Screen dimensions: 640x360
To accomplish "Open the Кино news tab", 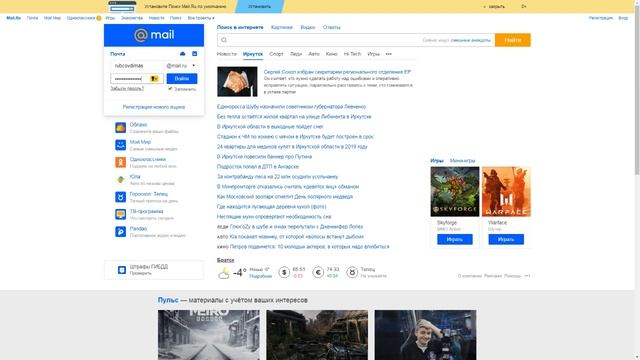I will tap(331, 54).
